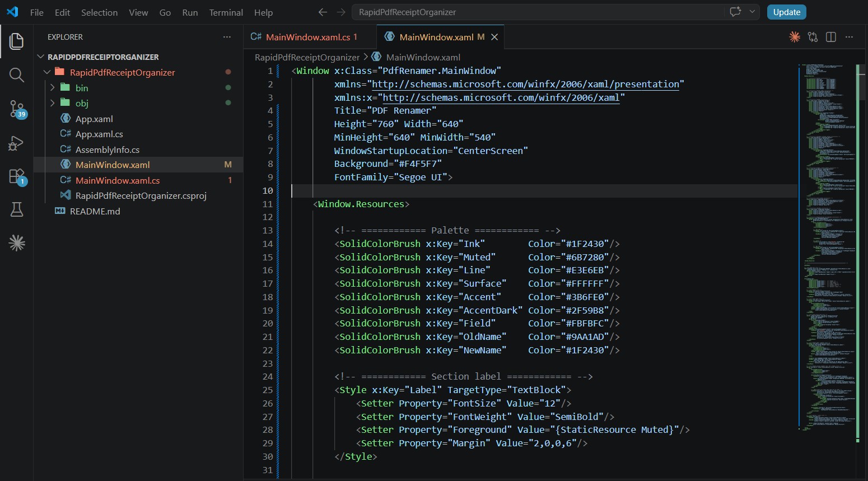Expand the chat dropdown arrow in title bar
868x481 pixels.
[752, 12]
